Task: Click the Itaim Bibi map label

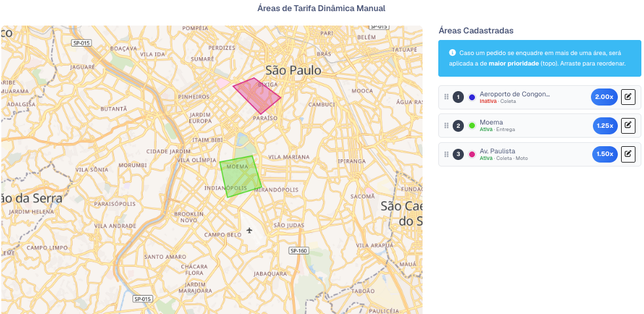Action: pyautogui.click(x=207, y=140)
